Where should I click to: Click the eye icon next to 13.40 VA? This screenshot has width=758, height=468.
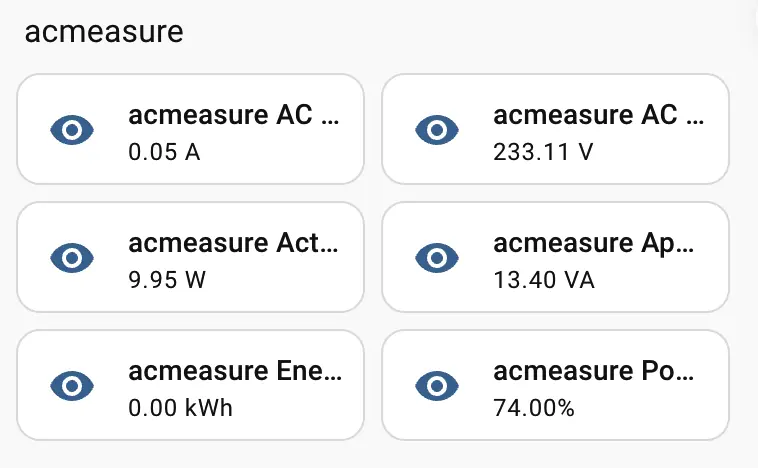436,257
